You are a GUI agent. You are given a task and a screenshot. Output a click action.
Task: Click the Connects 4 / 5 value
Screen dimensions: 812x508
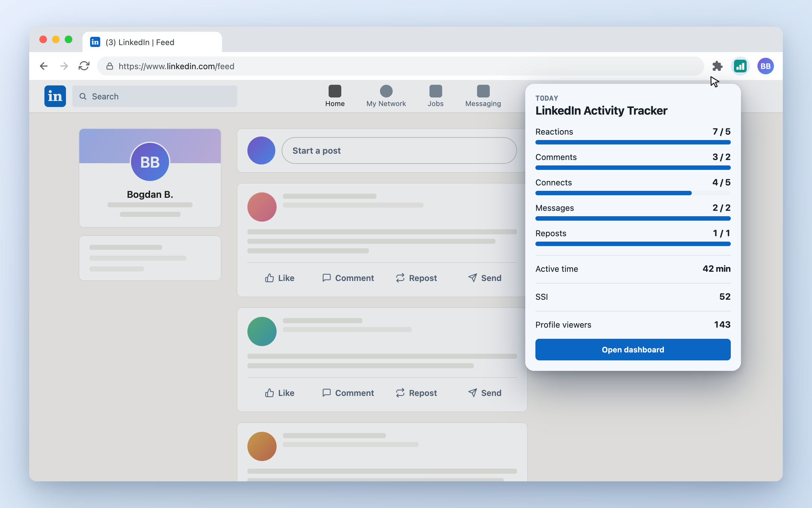721,183
